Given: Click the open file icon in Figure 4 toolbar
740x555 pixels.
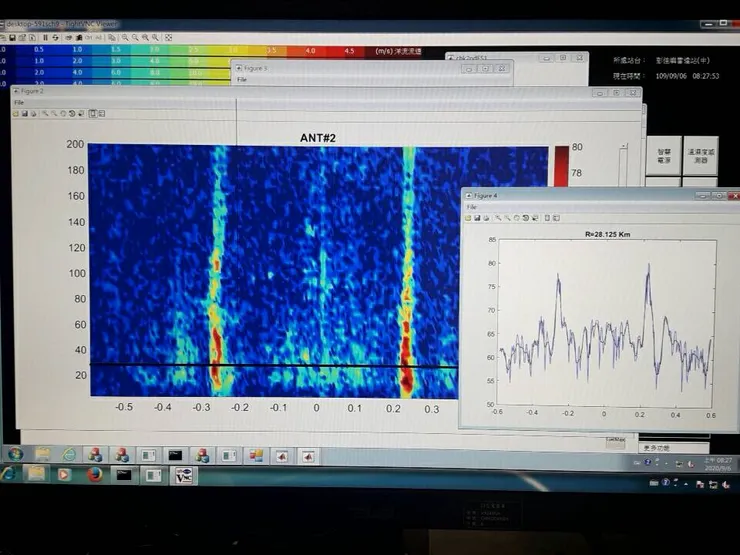Looking at the screenshot, I should 470,217.
